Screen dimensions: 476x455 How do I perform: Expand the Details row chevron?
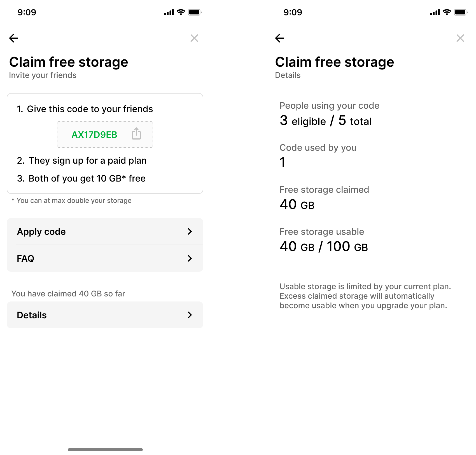[190, 315]
